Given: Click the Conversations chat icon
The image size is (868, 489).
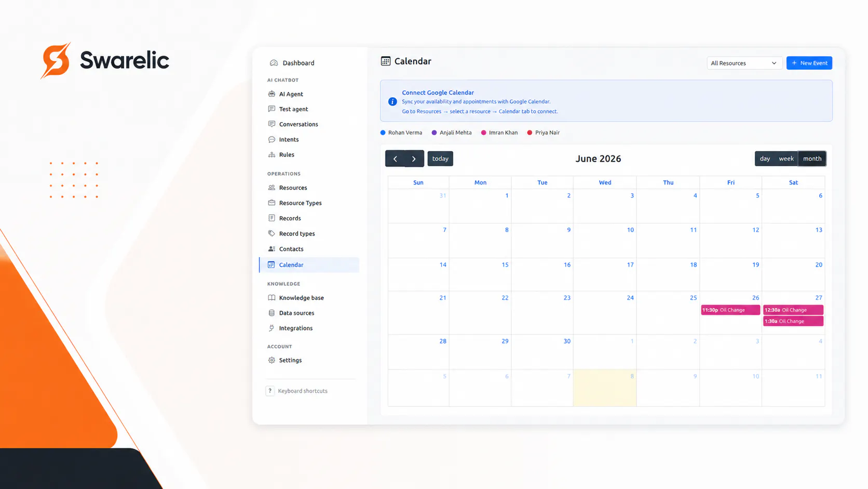Looking at the screenshot, I should click(x=272, y=124).
